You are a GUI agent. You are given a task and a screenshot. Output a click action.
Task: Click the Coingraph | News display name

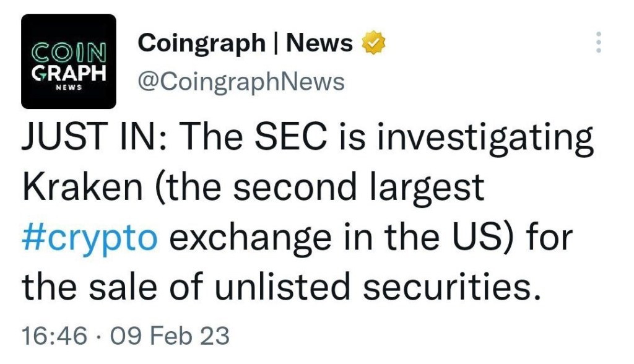coord(245,43)
